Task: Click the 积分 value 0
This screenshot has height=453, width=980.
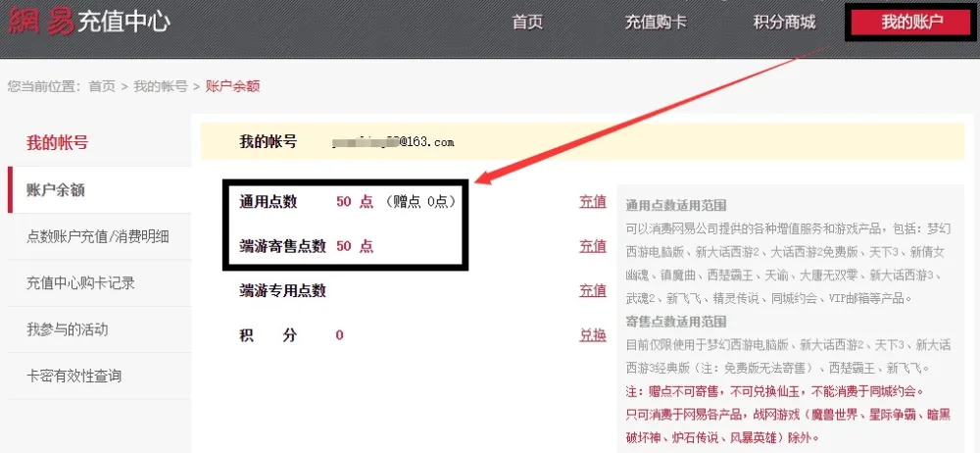Action: pyautogui.click(x=339, y=334)
